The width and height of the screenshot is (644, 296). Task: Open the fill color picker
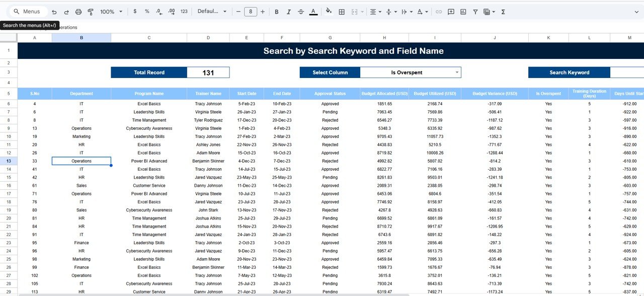328,11
